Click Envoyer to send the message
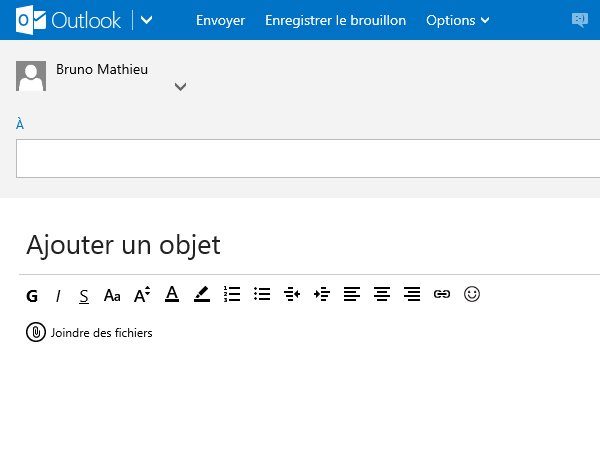The image size is (600, 450). tap(220, 20)
